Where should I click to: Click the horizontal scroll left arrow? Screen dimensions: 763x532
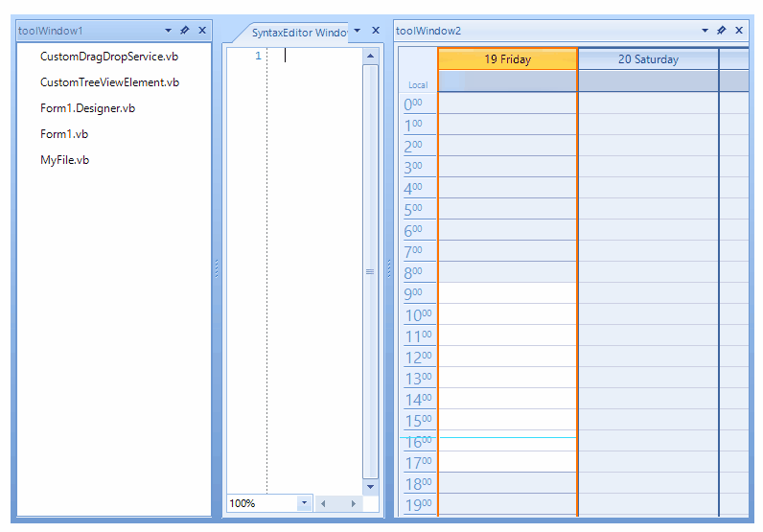point(323,503)
